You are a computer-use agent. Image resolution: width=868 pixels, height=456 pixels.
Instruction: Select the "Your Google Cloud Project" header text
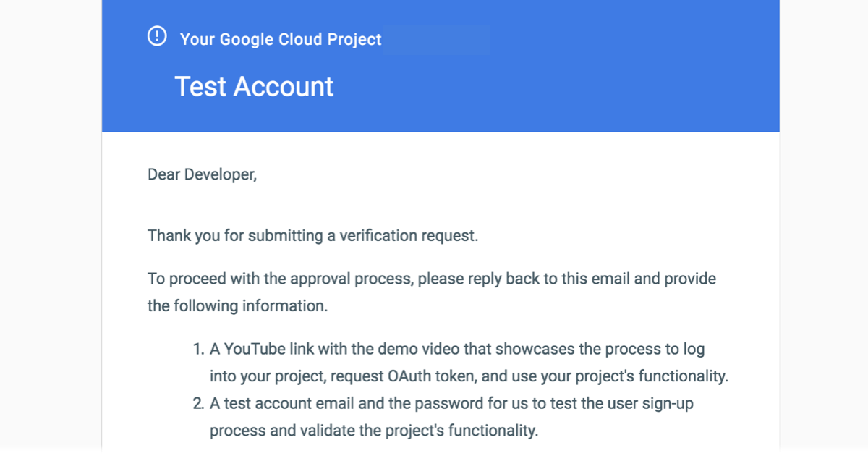tap(281, 40)
